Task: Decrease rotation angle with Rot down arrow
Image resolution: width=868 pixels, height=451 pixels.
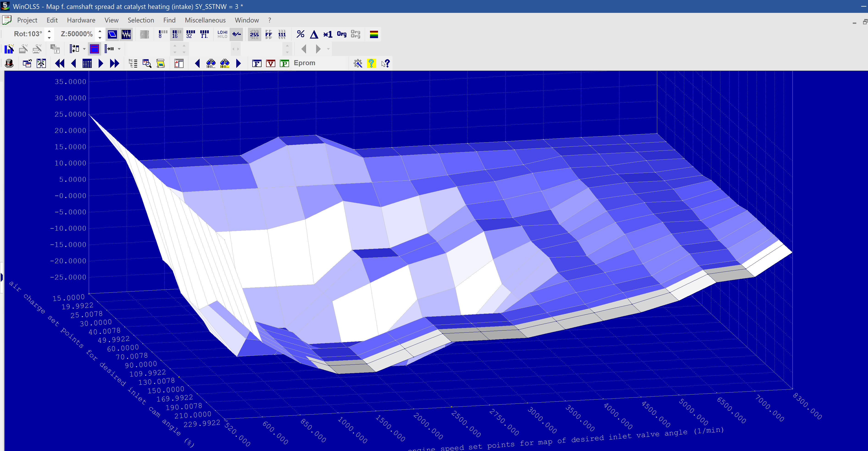Action: point(49,37)
